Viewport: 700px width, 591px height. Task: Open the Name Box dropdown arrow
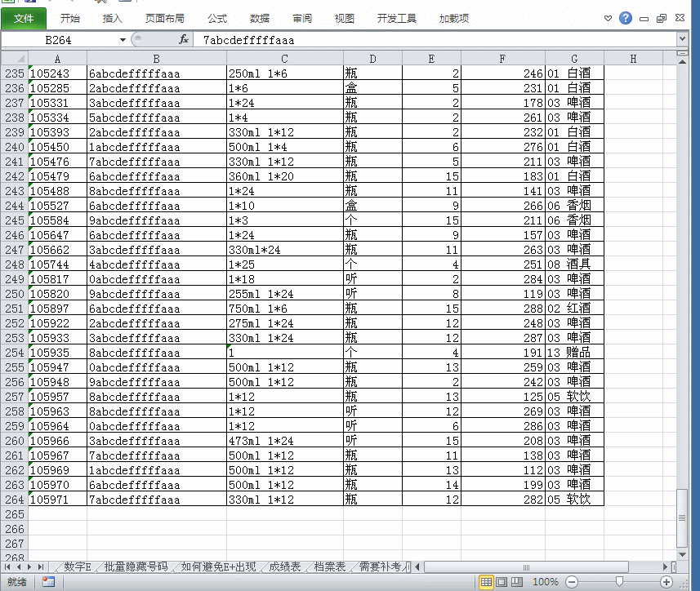[x=123, y=40]
